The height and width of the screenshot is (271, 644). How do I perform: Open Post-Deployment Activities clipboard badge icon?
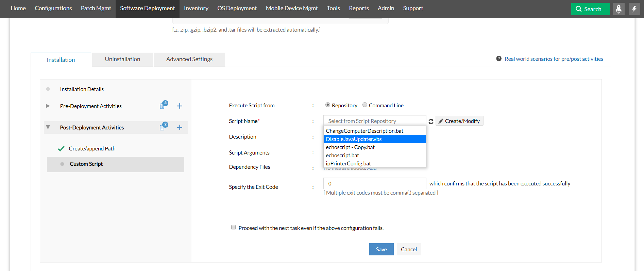(163, 127)
